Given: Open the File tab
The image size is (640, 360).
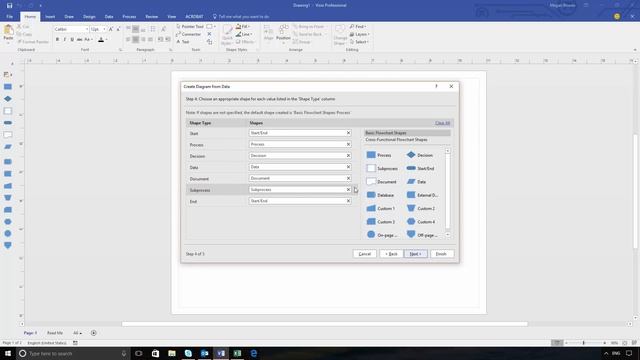Looking at the screenshot, I should (x=9, y=17).
